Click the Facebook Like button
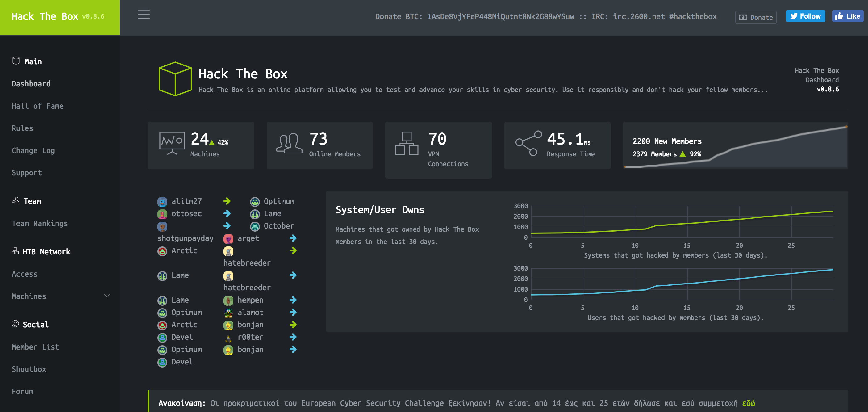 [x=848, y=16]
